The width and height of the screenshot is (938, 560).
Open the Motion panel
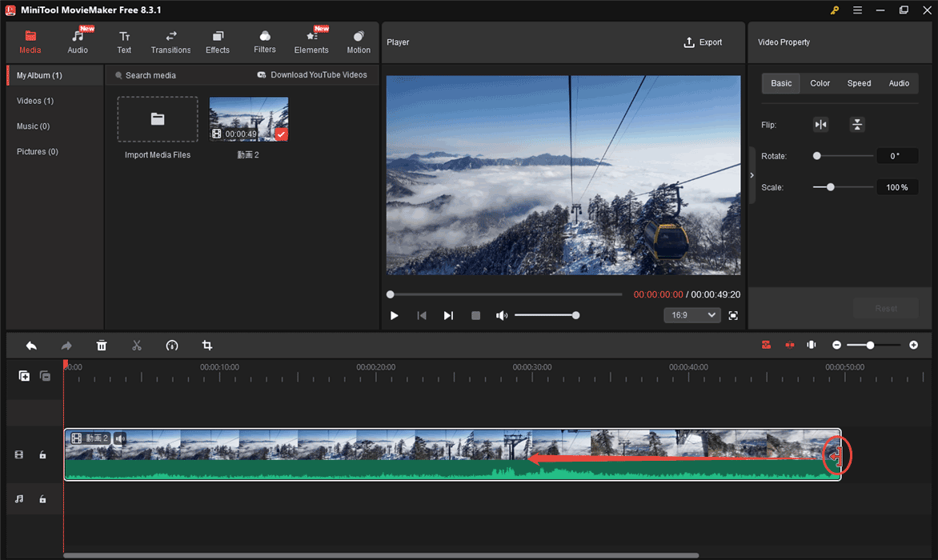tap(359, 41)
